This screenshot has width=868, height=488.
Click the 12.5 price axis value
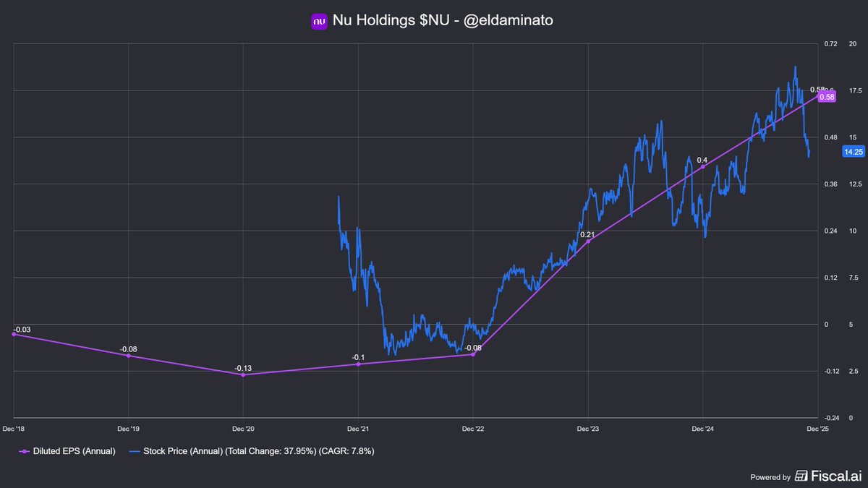click(854, 184)
